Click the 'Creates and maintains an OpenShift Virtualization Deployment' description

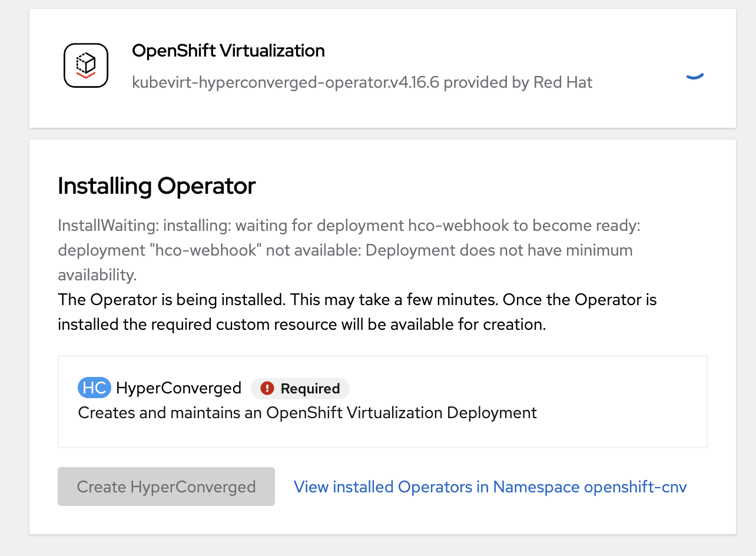tap(307, 413)
